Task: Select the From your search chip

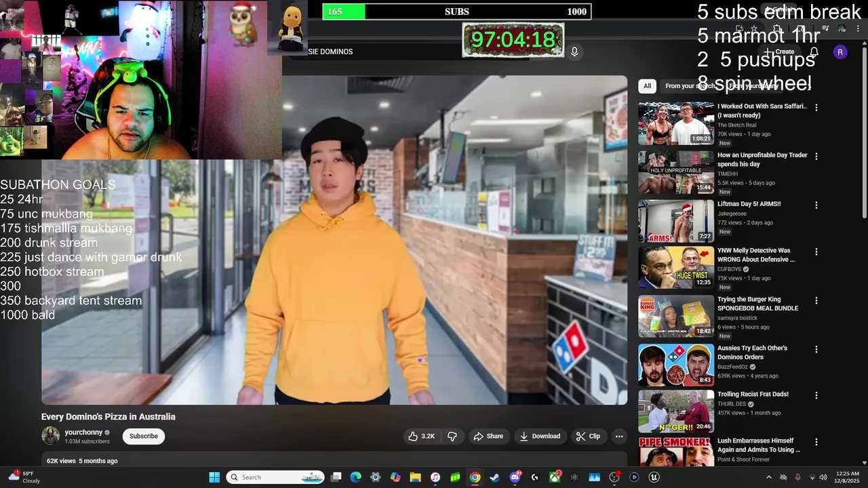Action: point(690,86)
